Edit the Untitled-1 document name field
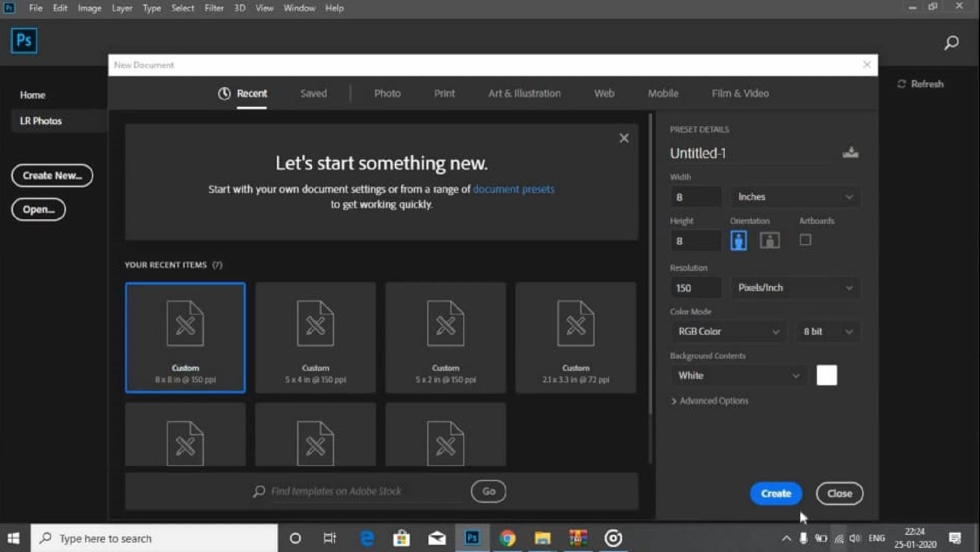980x552 pixels. tap(750, 153)
